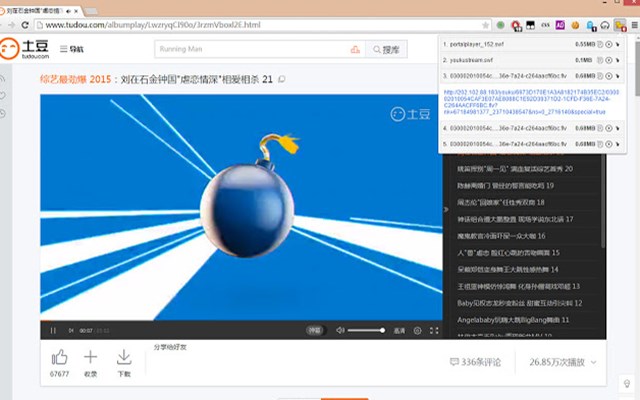The height and width of the screenshot is (400, 640).
Task: Reload the page
Action: coord(25,25)
